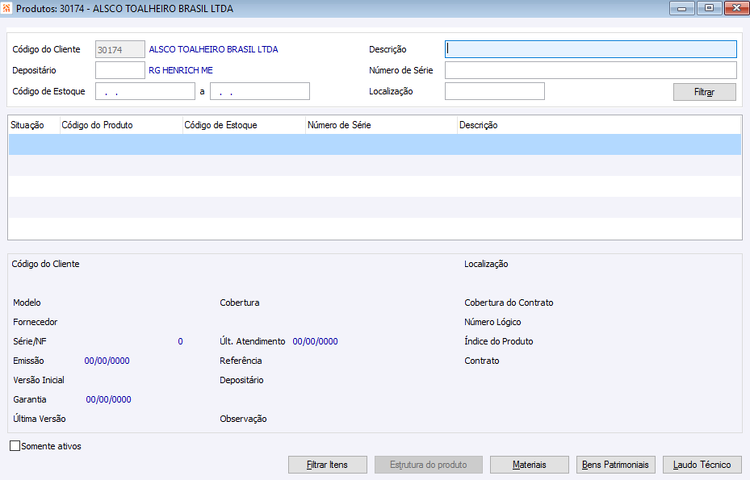This screenshot has height=480, width=750.
Task: Click Emissão date value 00/00/0000
Action: tap(107, 361)
